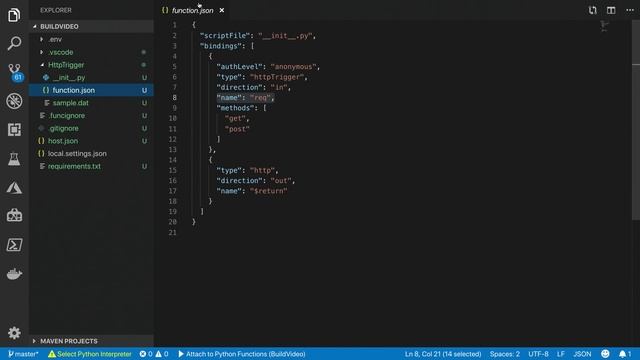Image resolution: width=640 pixels, height=360 pixels.
Task: Click the minimap code preview
Action: [x=604, y=26]
